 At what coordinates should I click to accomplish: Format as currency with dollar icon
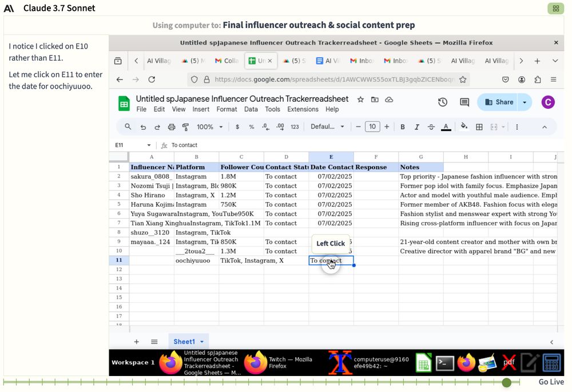pos(237,127)
